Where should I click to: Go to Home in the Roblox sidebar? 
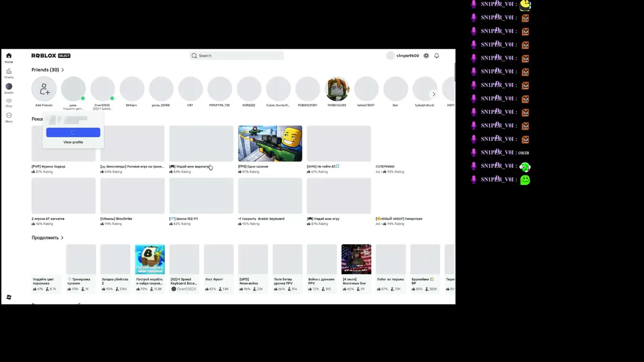click(x=9, y=58)
